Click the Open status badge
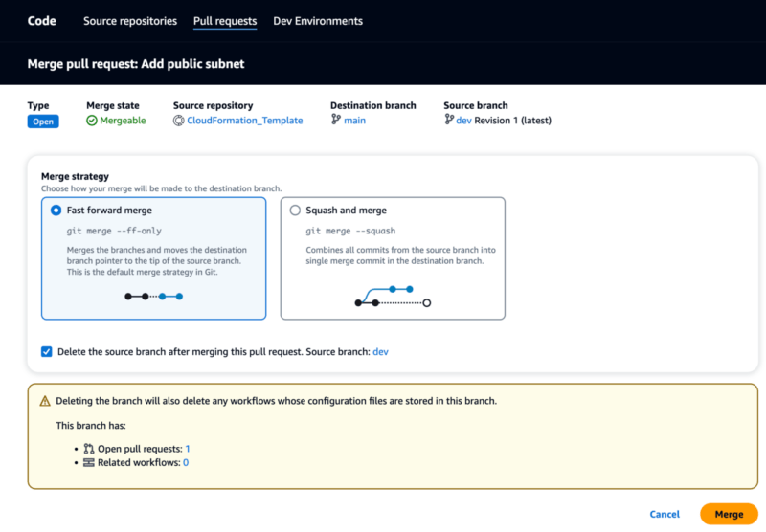 [43, 122]
